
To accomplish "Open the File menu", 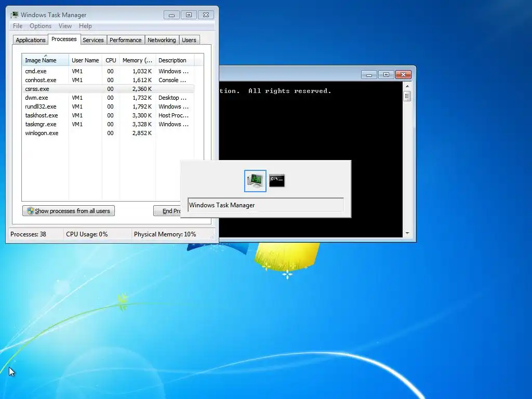I will pos(18,26).
